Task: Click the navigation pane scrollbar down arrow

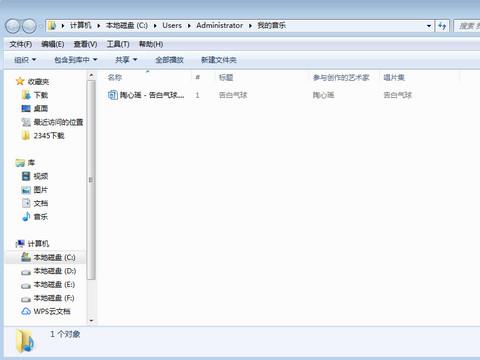Action: [x=91, y=321]
